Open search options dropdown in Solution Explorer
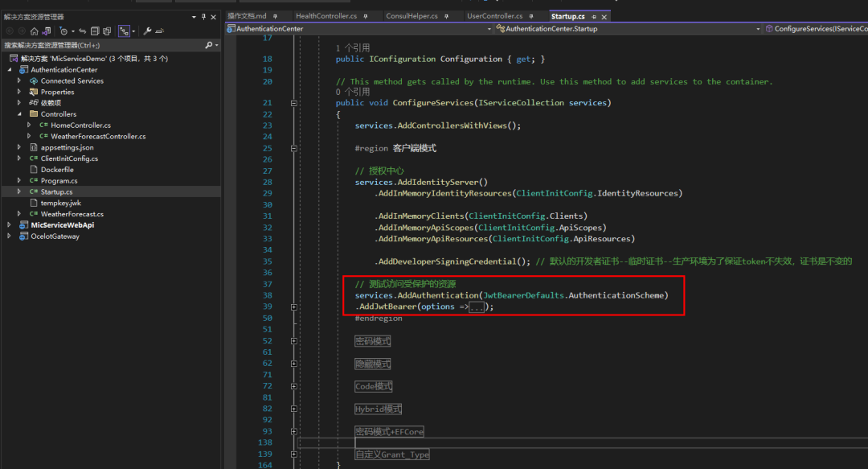This screenshot has width=868, height=469. click(216, 45)
